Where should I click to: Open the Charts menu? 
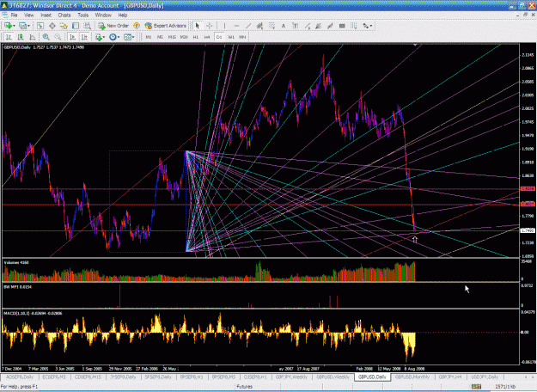point(64,15)
